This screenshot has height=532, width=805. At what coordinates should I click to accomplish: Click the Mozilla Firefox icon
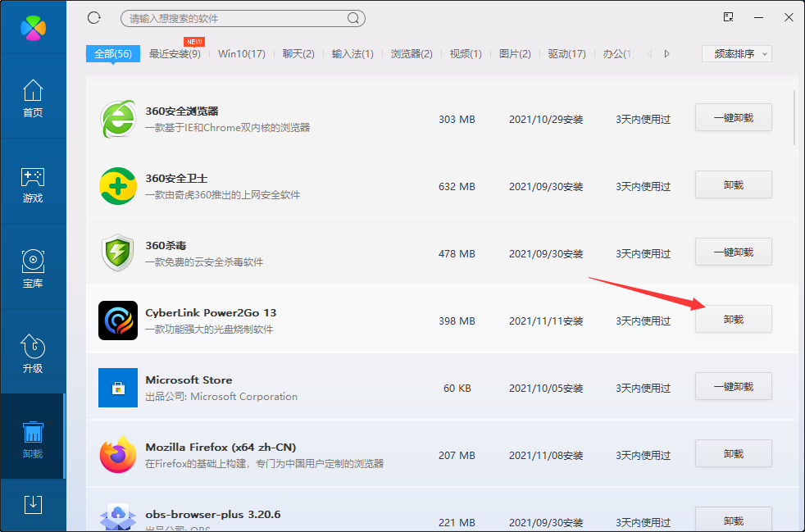pos(118,455)
